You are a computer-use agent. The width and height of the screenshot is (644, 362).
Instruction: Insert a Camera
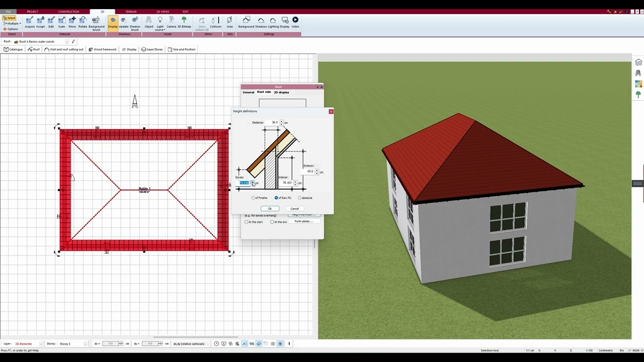171,22
